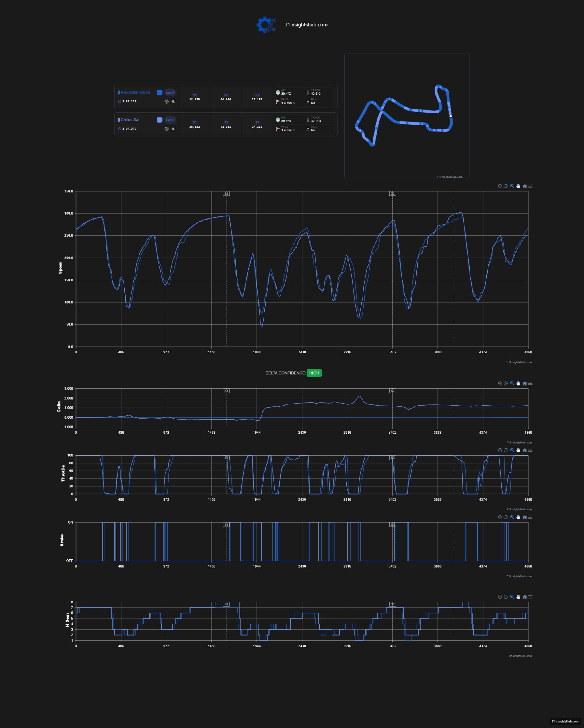Viewport: 584px width, 728px height.
Task: Activate selection zoom on Speed chart
Action: click(x=512, y=186)
